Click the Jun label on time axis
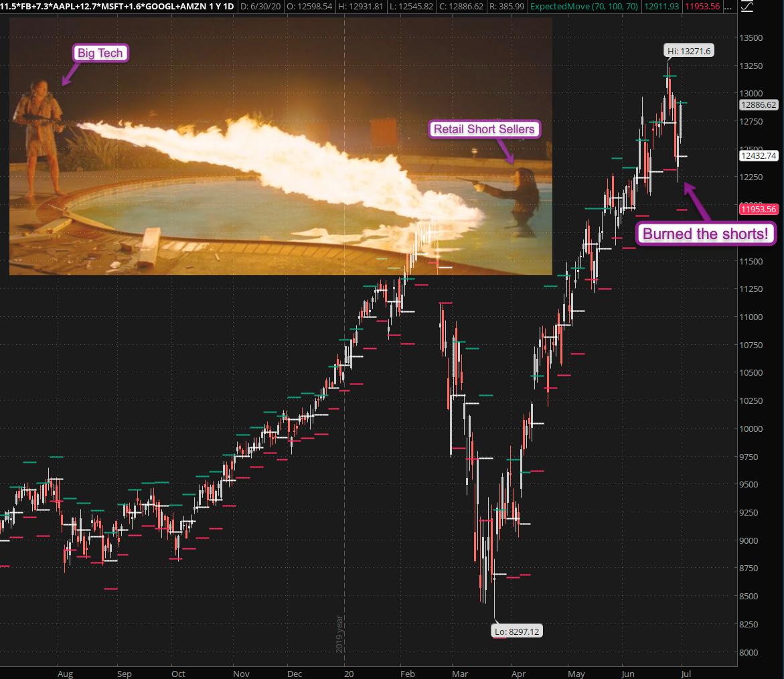This screenshot has width=784, height=679. click(x=628, y=674)
